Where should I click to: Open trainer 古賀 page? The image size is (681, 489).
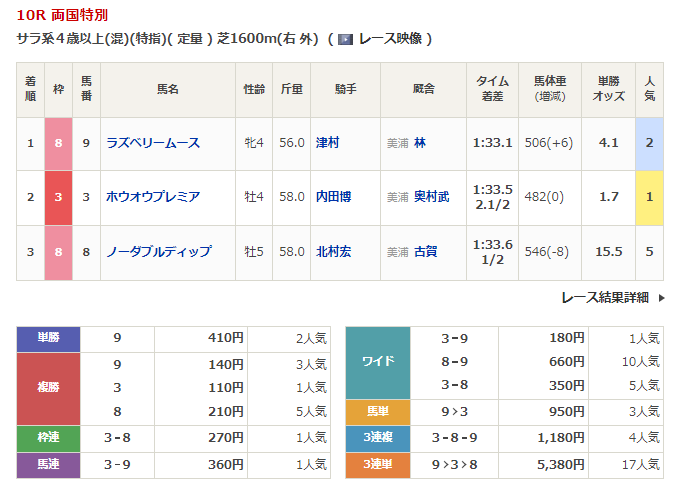(426, 252)
